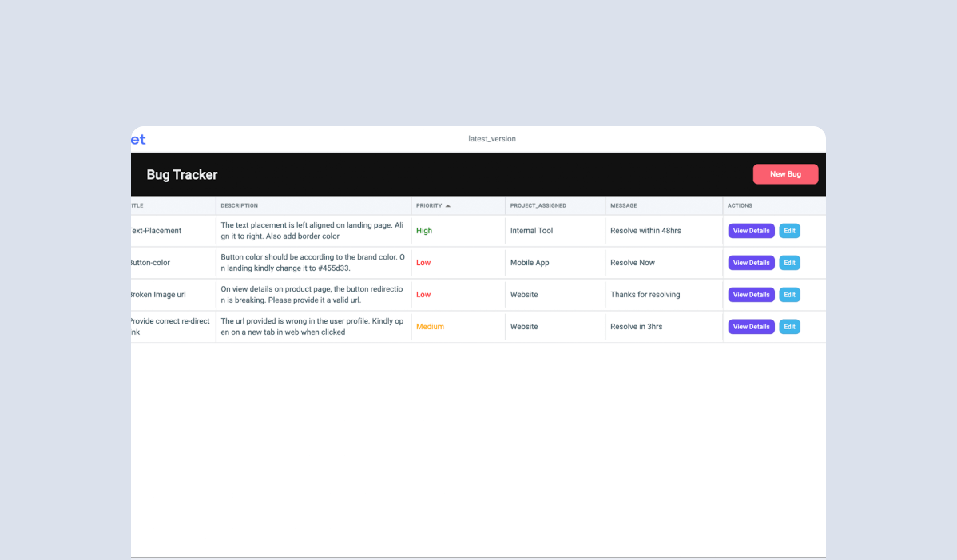Click the Bug Tracker heading
Viewport: 957px width, 560px height.
181,174
